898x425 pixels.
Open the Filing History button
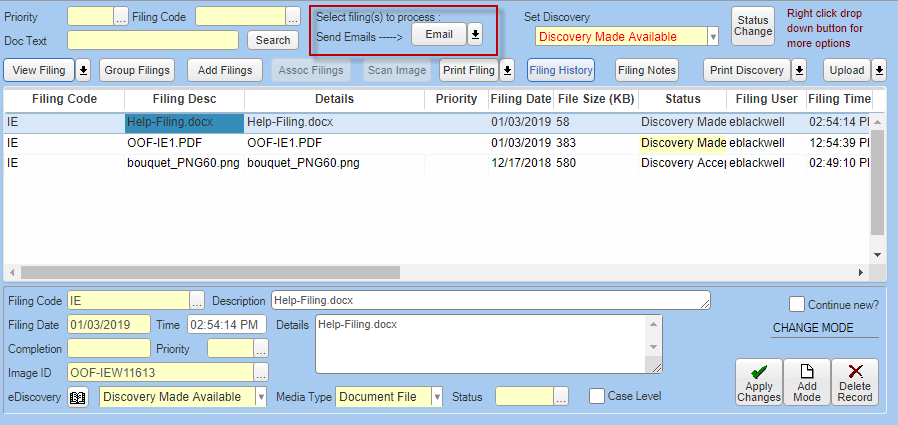561,70
